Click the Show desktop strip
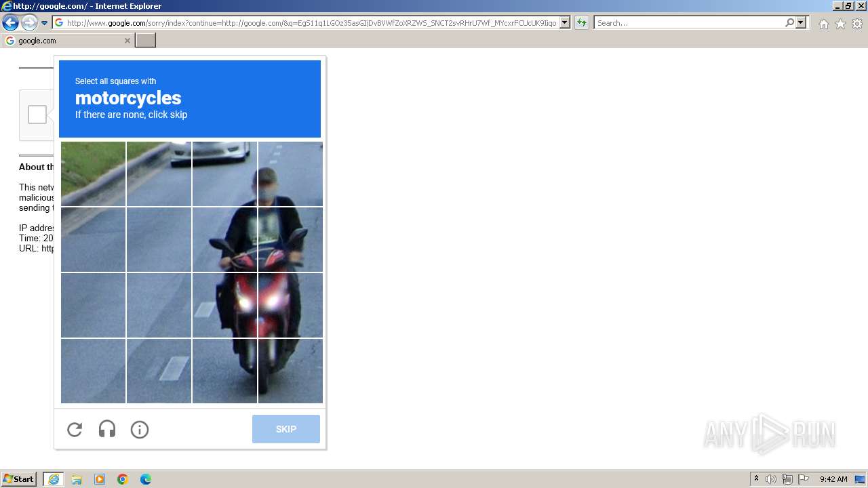 (861, 479)
